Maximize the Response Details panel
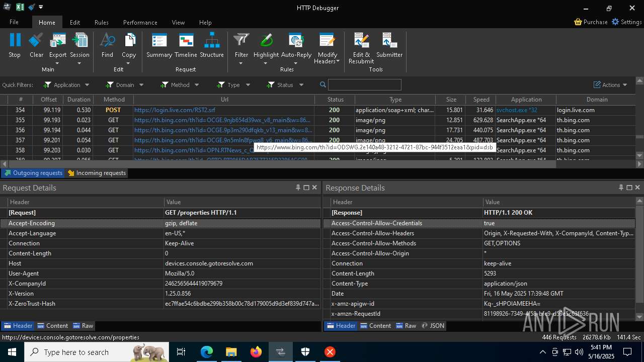The height and width of the screenshot is (362, 644). pyautogui.click(x=629, y=188)
